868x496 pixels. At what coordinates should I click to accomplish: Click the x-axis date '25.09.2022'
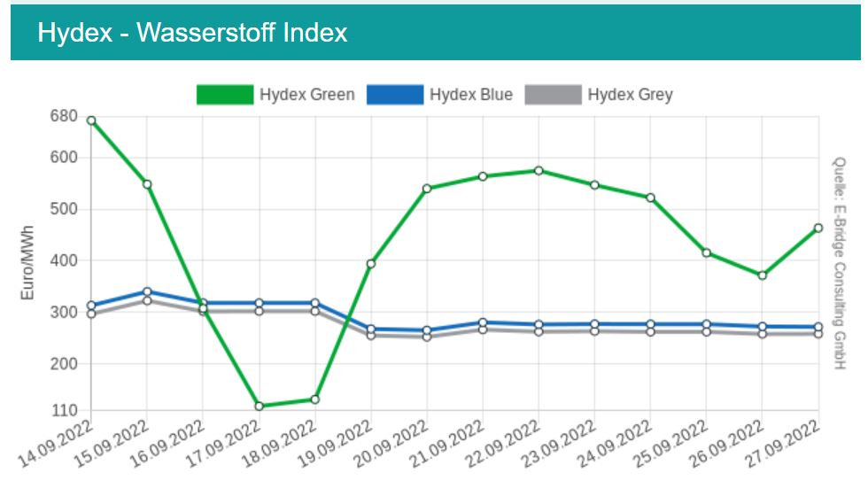coord(670,444)
